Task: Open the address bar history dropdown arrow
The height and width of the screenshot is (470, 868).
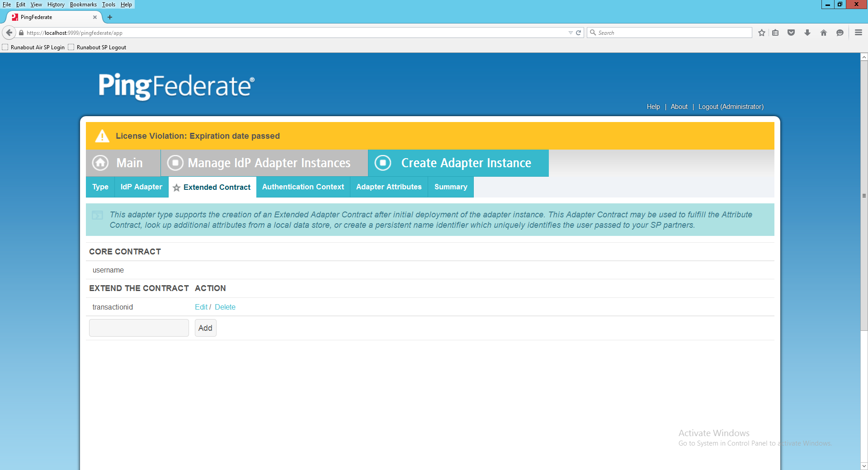Action: point(571,33)
